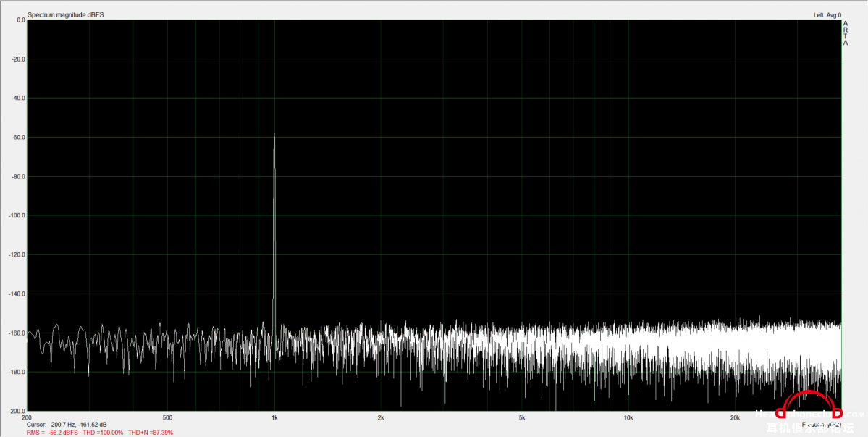The height and width of the screenshot is (437, 868).
Task: Click the 10k frequency axis label
Action: point(628,417)
